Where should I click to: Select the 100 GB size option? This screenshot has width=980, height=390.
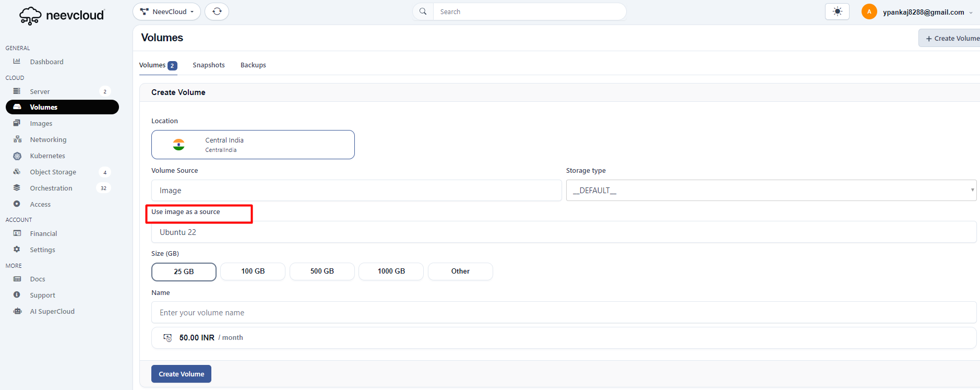pos(253,271)
